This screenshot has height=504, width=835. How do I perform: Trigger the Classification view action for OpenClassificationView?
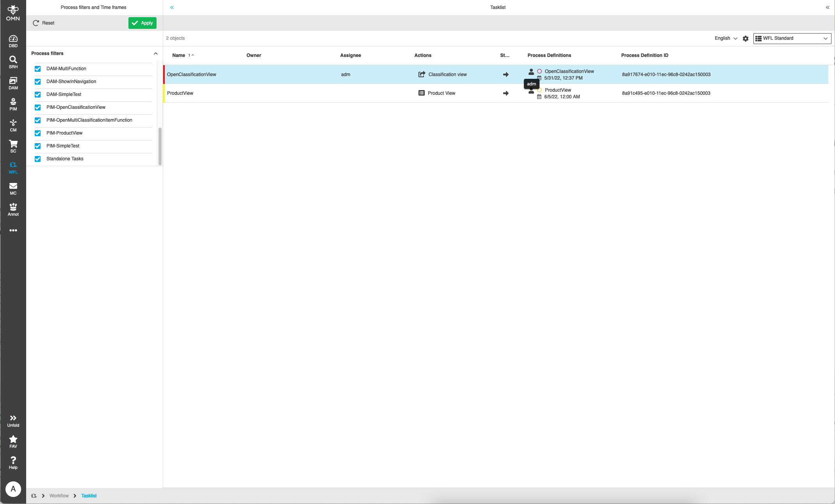442,74
